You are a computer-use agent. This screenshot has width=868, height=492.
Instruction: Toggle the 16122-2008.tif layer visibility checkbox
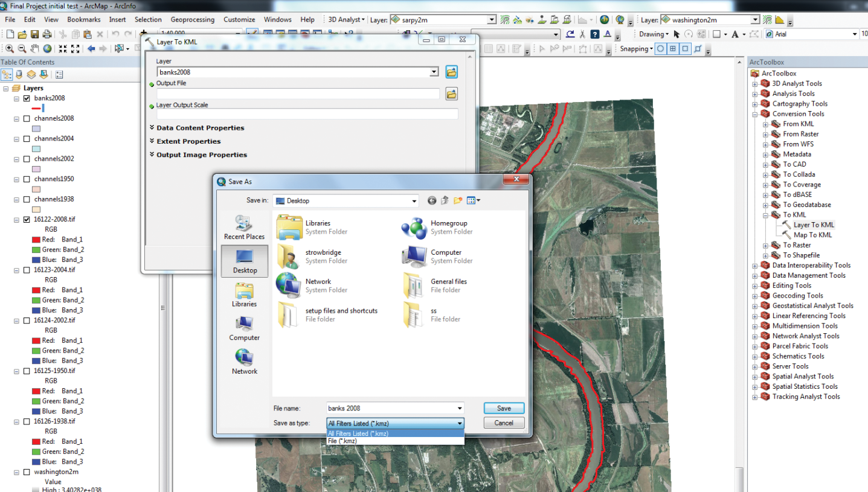(x=27, y=220)
